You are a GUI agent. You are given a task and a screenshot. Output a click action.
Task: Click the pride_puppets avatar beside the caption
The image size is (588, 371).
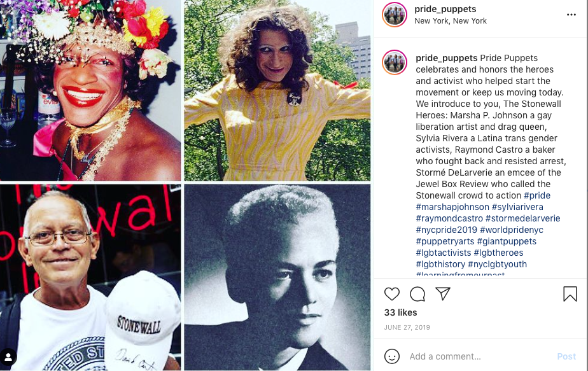coord(395,62)
